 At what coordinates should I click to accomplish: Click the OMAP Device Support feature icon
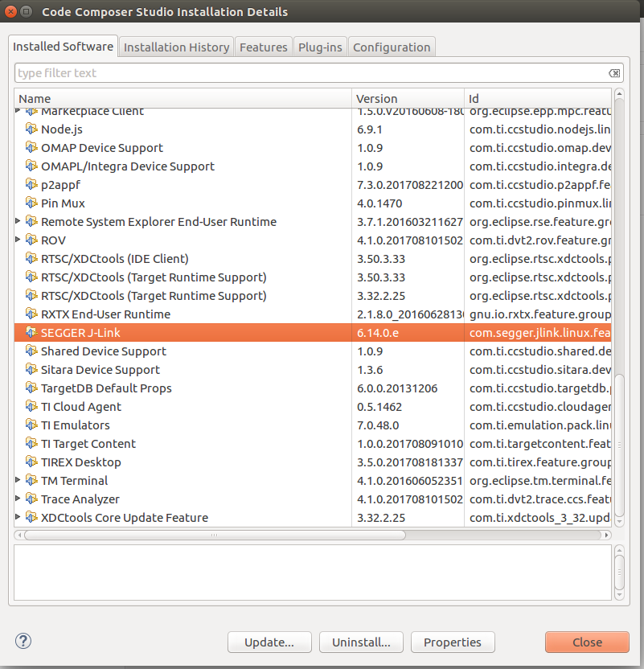click(31, 147)
